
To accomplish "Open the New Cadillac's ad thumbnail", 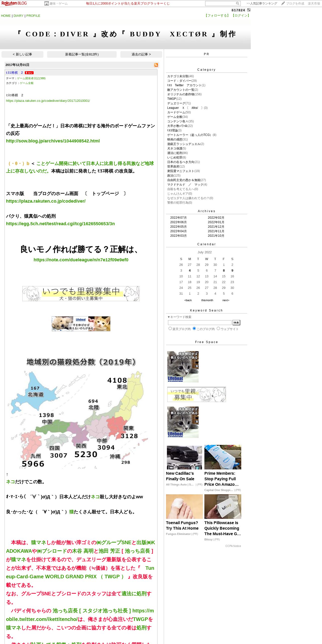I will pyautogui.click(x=184, y=457).
